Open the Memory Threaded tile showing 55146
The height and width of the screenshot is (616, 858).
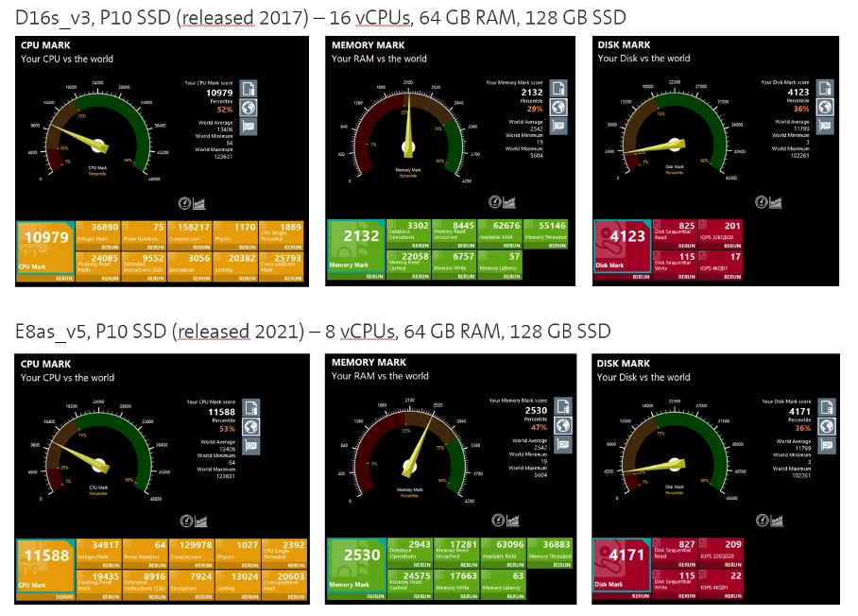545,234
